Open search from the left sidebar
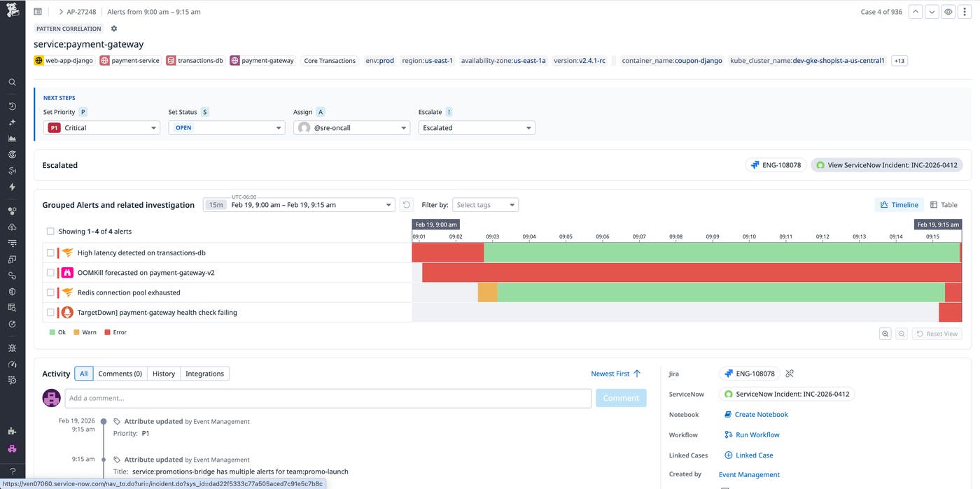The height and width of the screenshot is (489, 980). point(12,82)
